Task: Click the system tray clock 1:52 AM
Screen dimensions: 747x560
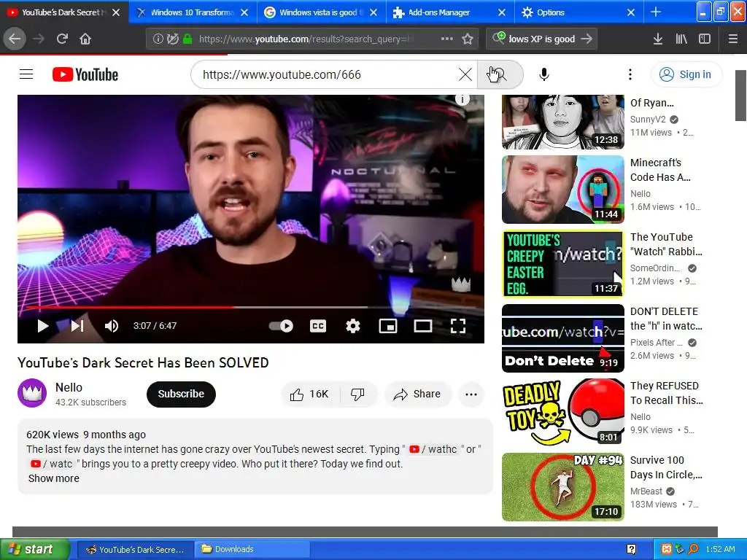Action: click(x=720, y=549)
